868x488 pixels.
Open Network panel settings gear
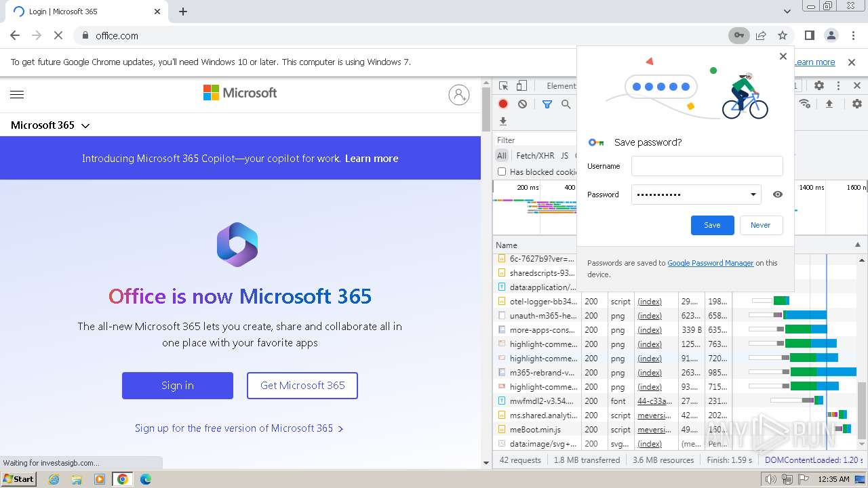coord(857,104)
